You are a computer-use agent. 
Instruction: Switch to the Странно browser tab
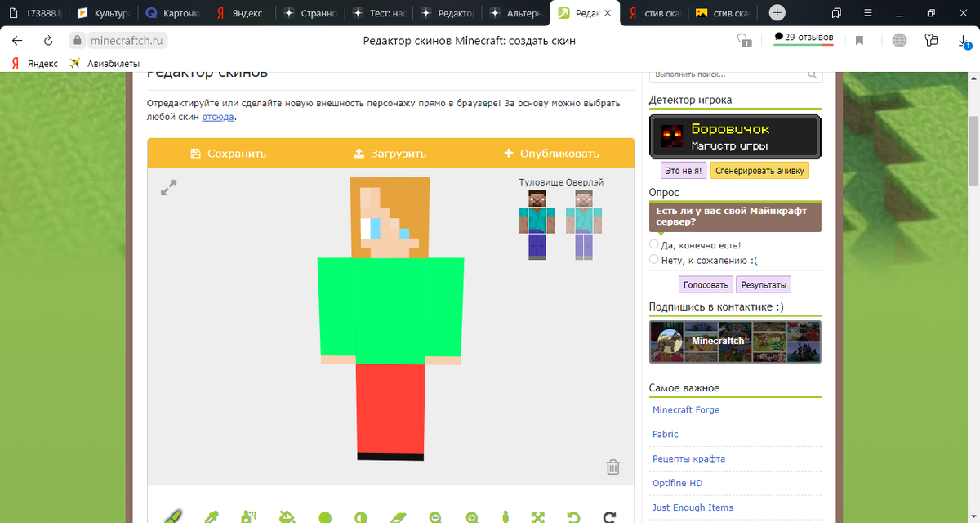point(309,13)
